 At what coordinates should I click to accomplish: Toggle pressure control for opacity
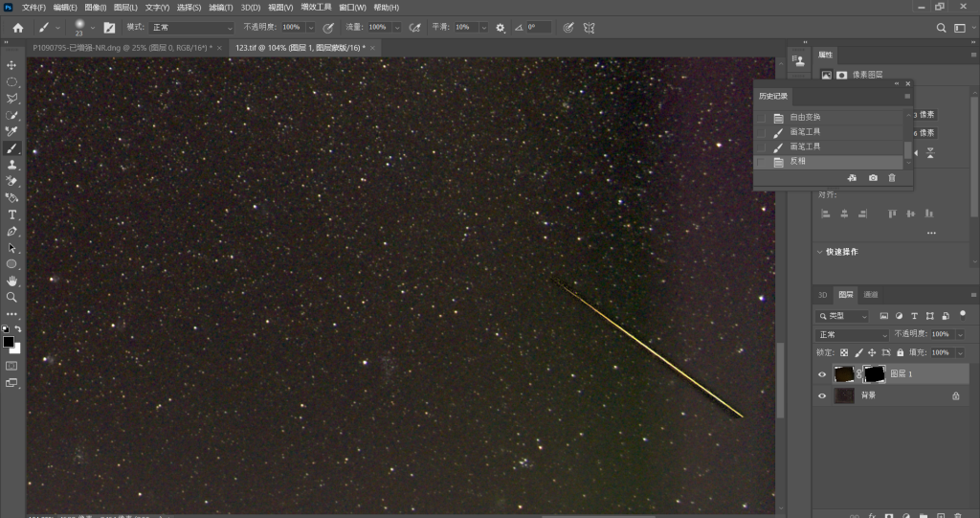328,28
